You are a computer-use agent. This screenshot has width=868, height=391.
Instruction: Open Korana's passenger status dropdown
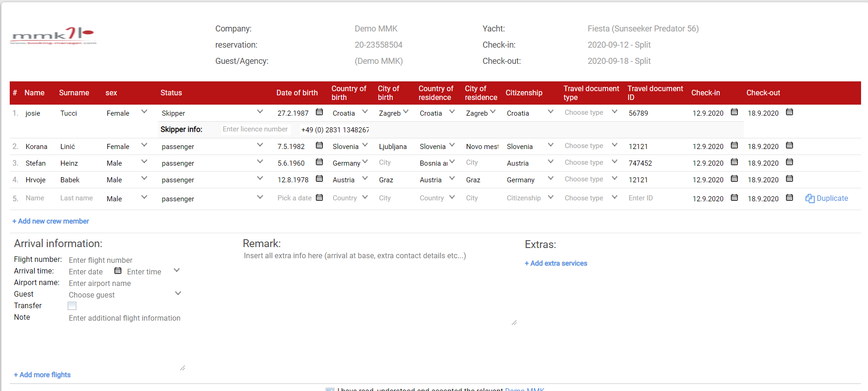tap(260, 145)
